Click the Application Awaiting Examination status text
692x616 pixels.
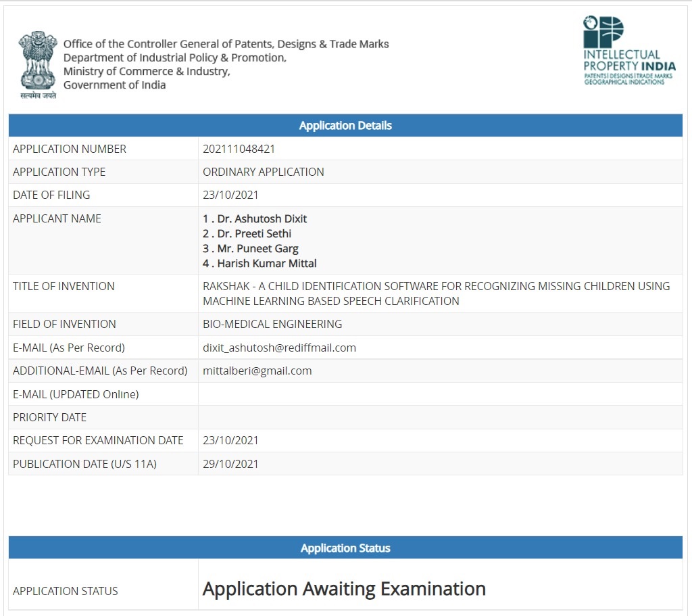[x=344, y=589]
